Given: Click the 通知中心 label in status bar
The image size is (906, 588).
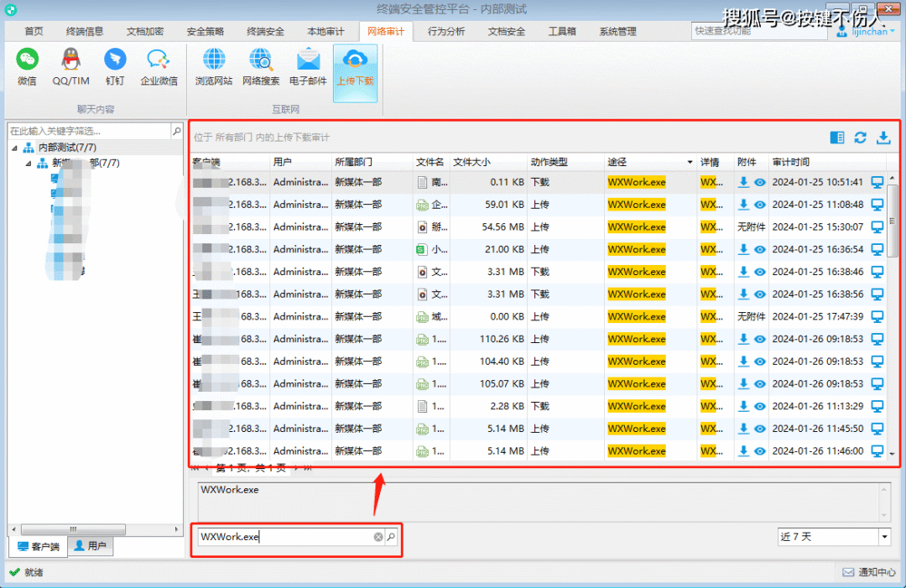Looking at the screenshot, I should tap(877, 572).
